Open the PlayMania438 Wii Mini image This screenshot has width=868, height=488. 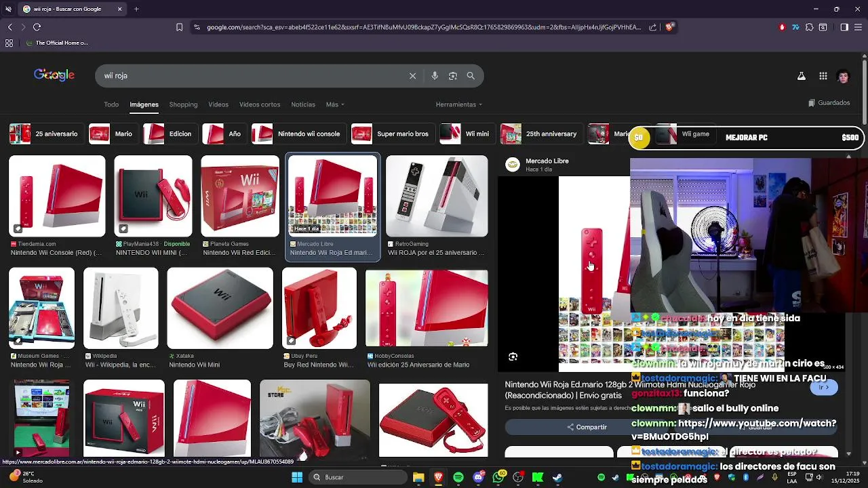coord(153,197)
